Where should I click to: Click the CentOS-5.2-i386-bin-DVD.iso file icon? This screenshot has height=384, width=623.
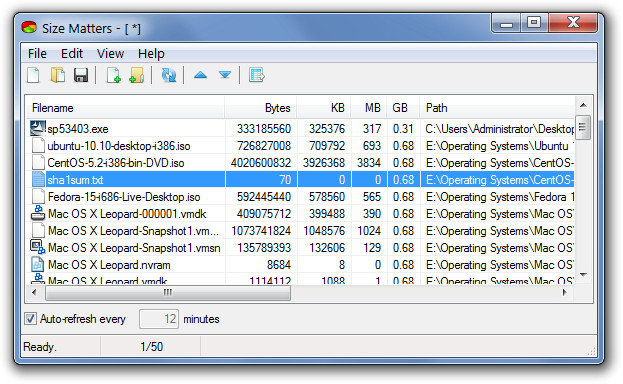tap(38, 163)
